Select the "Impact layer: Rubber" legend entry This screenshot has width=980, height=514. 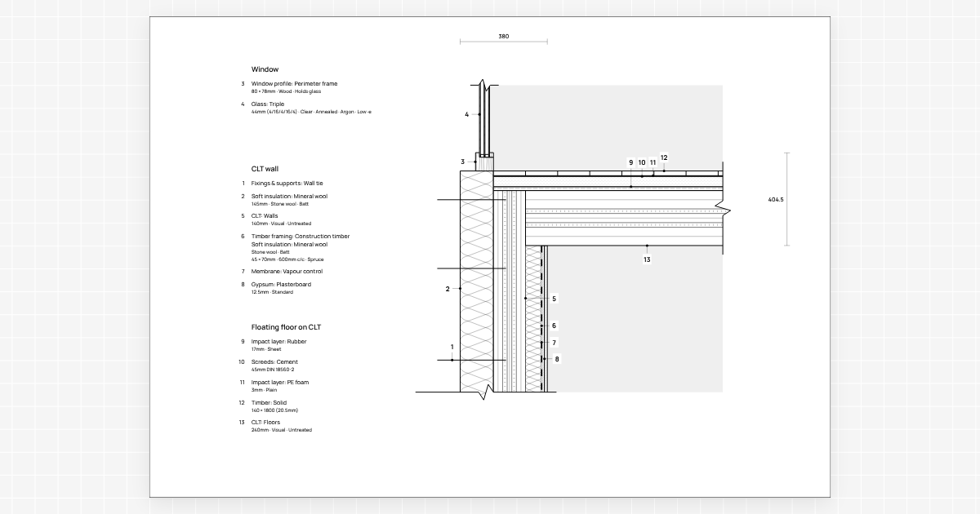(x=279, y=342)
